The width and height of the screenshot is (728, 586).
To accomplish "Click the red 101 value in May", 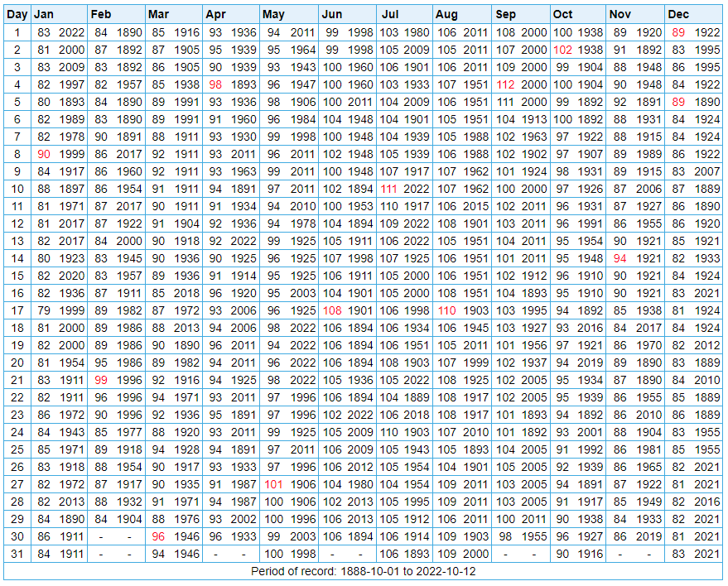I will pyautogui.click(x=273, y=484).
